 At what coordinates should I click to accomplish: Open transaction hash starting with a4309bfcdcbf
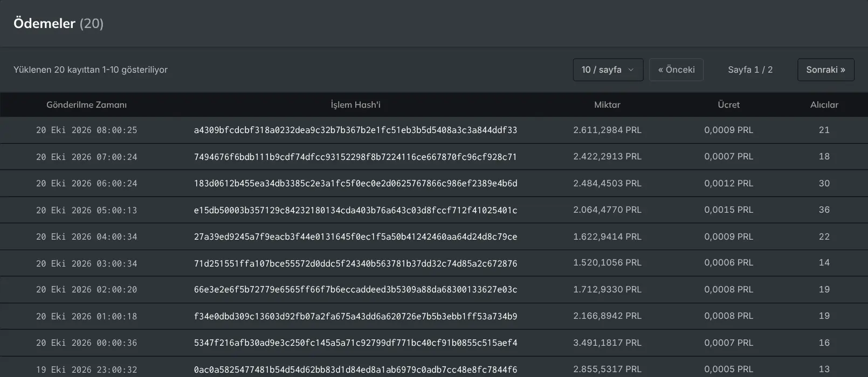pyautogui.click(x=355, y=130)
